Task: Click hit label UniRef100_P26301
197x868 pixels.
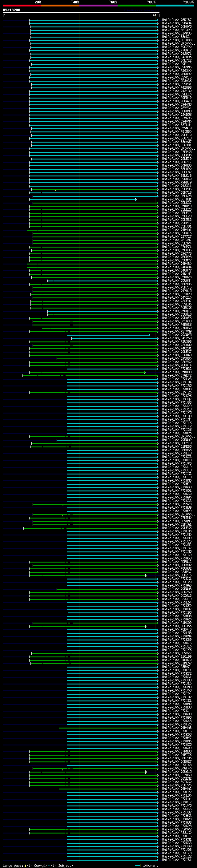Action: (177, 145)
